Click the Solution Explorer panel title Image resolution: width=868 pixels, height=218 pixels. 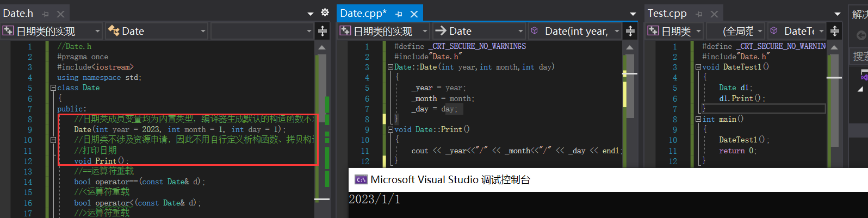[x=860, y=15]
